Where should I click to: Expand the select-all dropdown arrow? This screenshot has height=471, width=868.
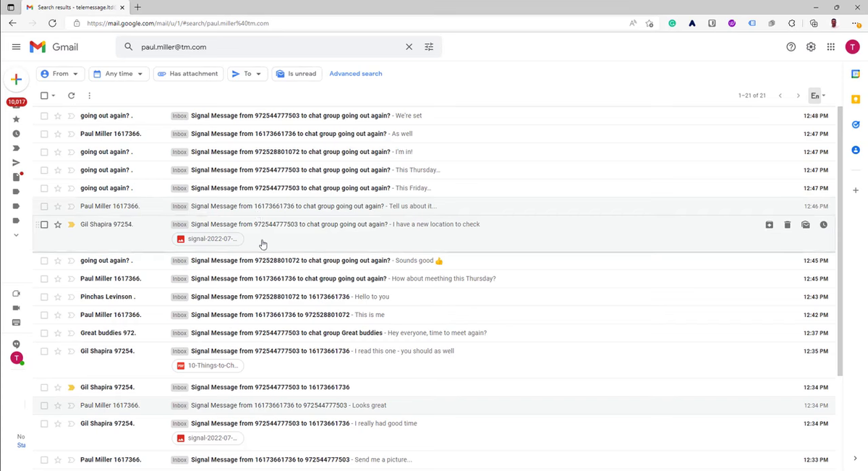(x=53, y=95)
